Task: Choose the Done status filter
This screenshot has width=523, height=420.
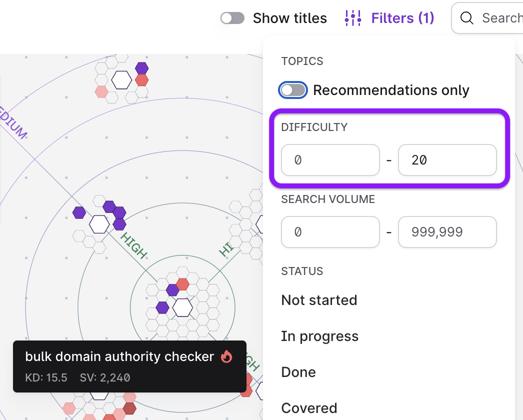Action: click(298, 372)
